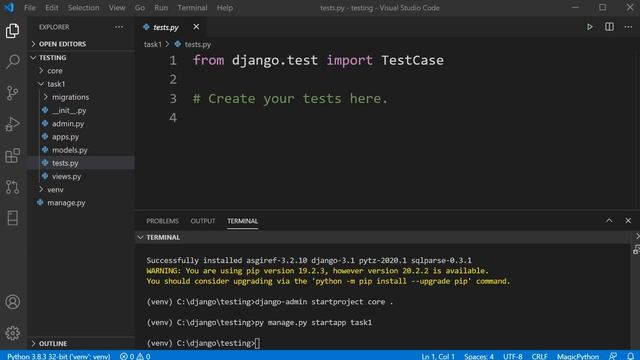
Task: Click the task1 breadcrumb segment
Action: coord(153,44)
